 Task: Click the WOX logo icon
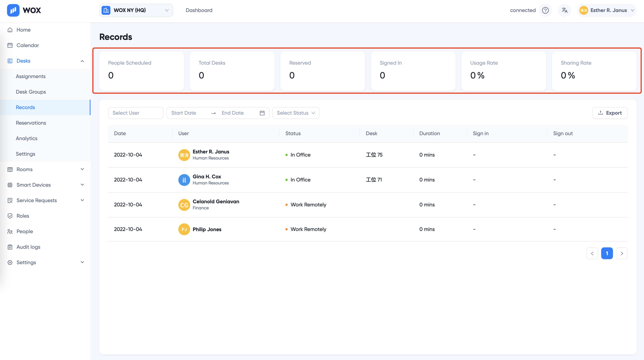tap(13, 10)
